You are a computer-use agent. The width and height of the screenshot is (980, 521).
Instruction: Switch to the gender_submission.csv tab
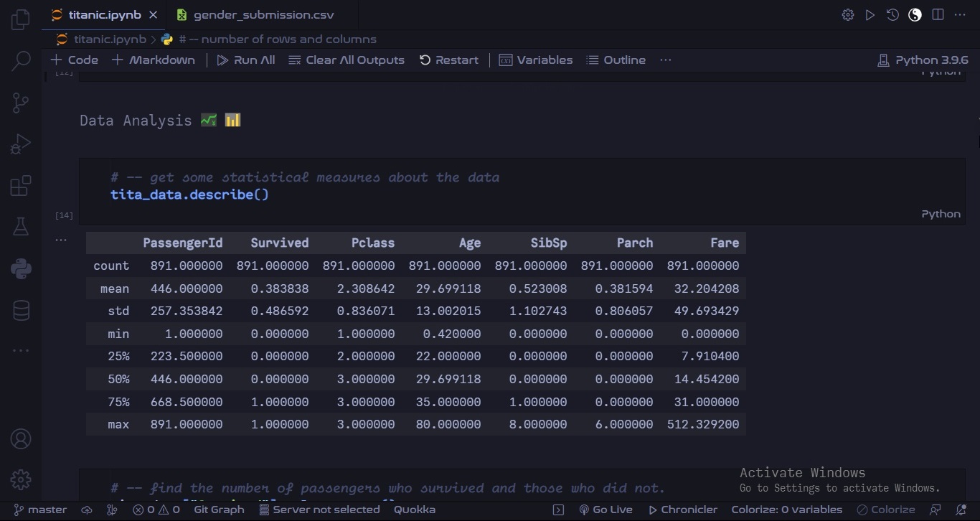click(263, 14)
